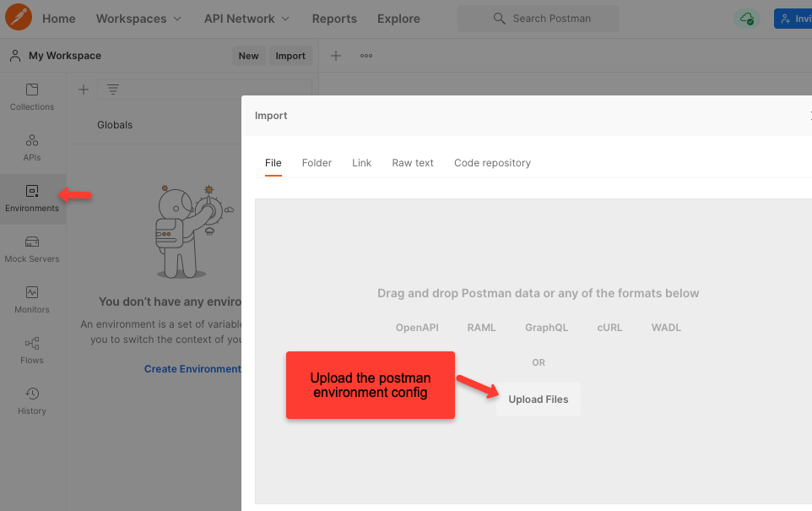Click the OpenAPI format label
The width and height of the screenshot is (812, 511).
[417, 328]
